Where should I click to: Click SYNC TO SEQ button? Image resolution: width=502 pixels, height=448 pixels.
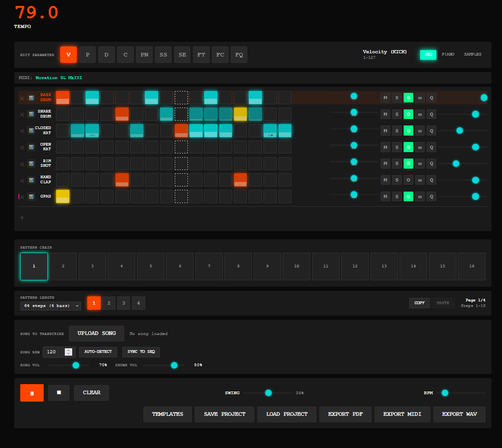pyautogui.click(x=141, y=352)
